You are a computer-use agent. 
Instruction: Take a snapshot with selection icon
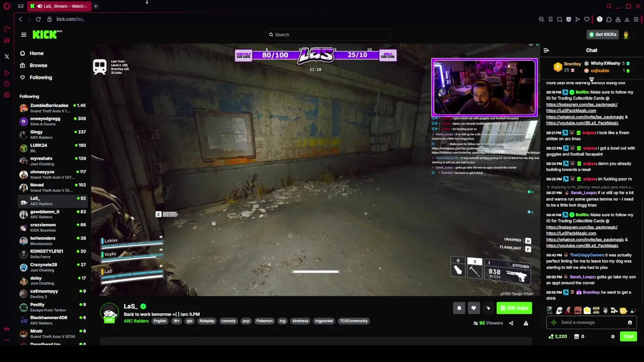(559, 20)
